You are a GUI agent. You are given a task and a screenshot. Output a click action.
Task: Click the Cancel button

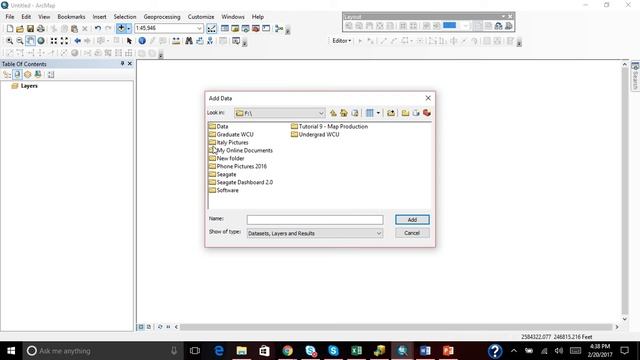coord(412,233)
